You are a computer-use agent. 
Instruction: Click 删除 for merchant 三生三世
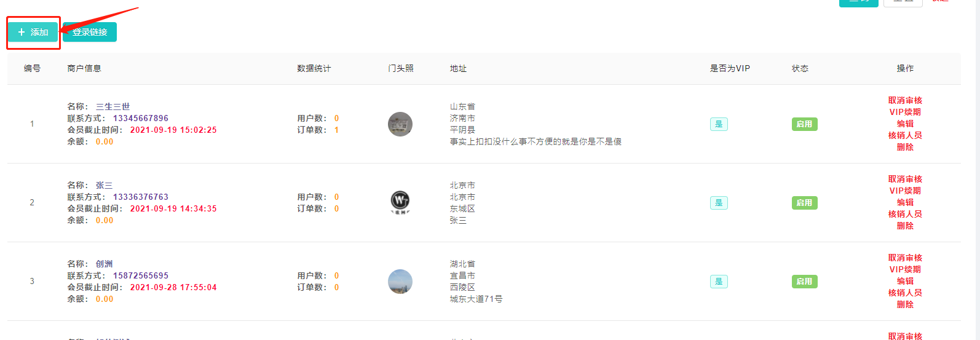point(905,147)
